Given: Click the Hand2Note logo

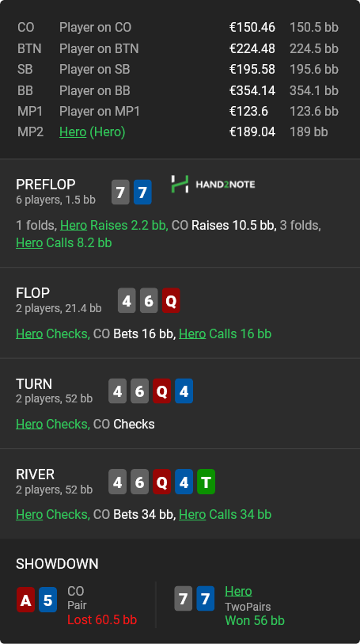Looking at the screenshot, I should pyautogui.click(x=213, y=185).
